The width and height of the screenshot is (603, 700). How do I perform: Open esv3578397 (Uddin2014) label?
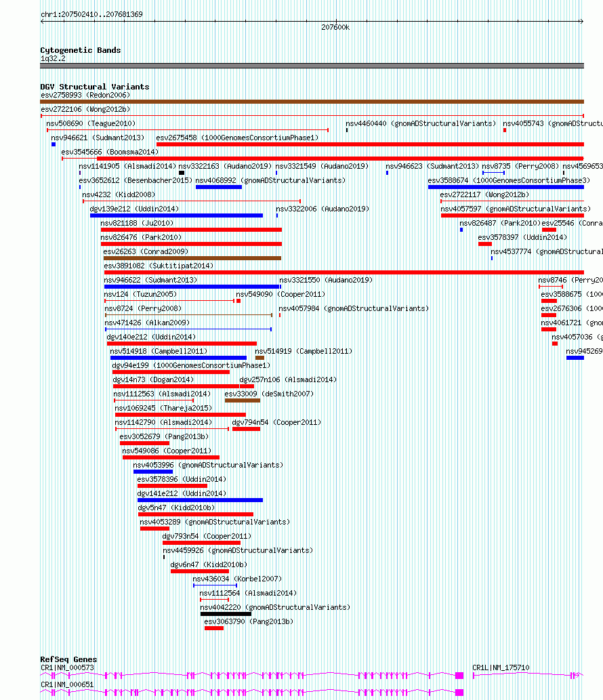522,238
